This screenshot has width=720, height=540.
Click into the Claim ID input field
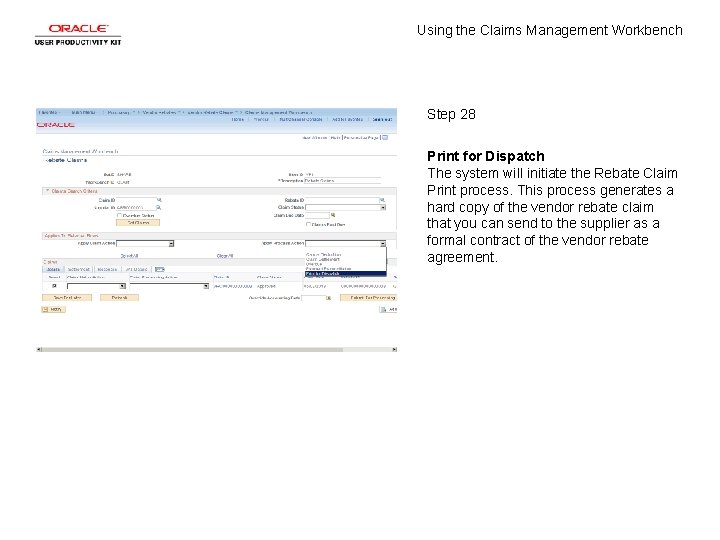coord(136,200)
